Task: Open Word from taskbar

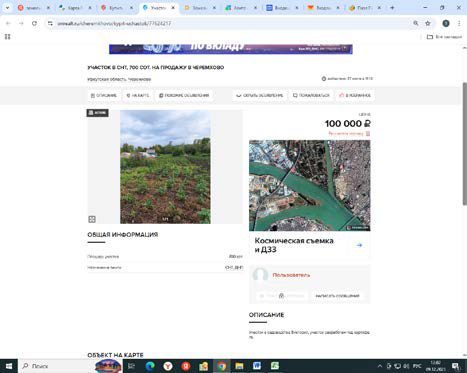Action: (257, 366)
